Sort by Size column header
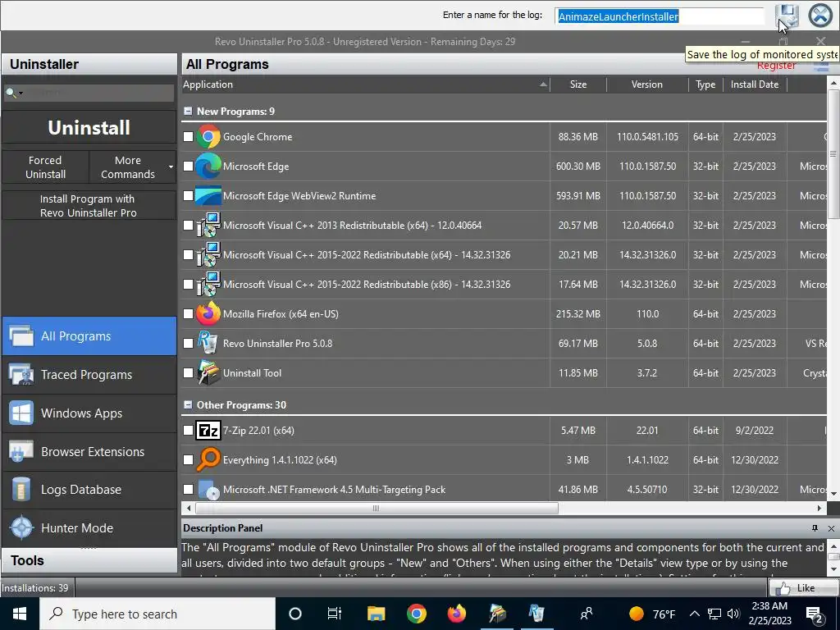This screenshot has width=840, height=630. [x=578, y=84]
